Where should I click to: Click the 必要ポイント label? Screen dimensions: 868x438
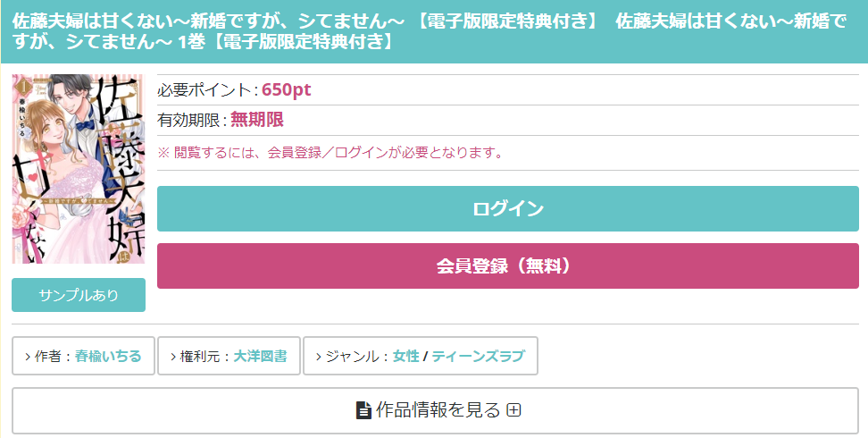coord(204,89)
